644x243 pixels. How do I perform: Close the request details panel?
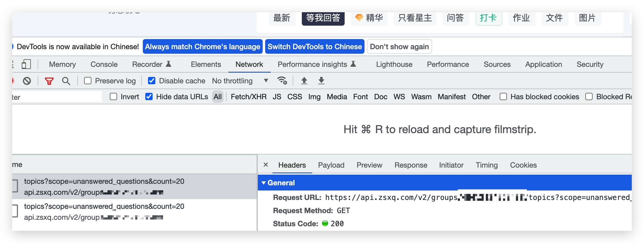(266, 165)
